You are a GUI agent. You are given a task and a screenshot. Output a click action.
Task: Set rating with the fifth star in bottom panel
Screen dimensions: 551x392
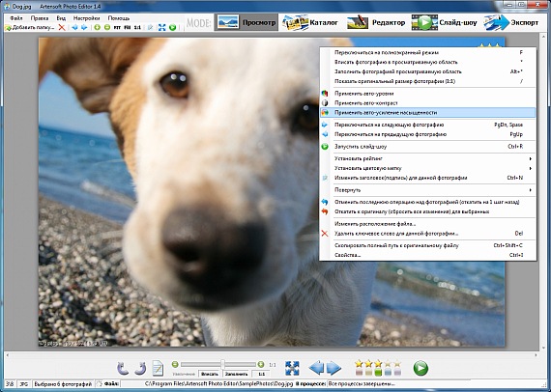(x=397, y=364)
